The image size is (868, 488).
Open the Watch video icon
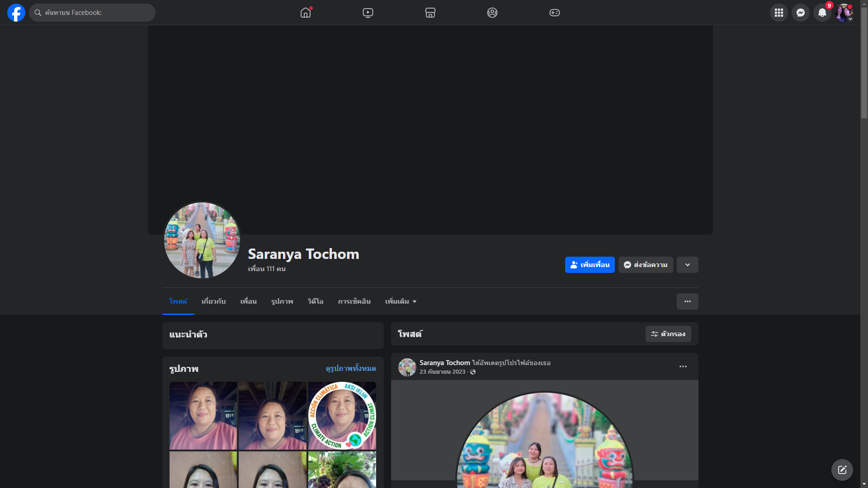(368, 13)
